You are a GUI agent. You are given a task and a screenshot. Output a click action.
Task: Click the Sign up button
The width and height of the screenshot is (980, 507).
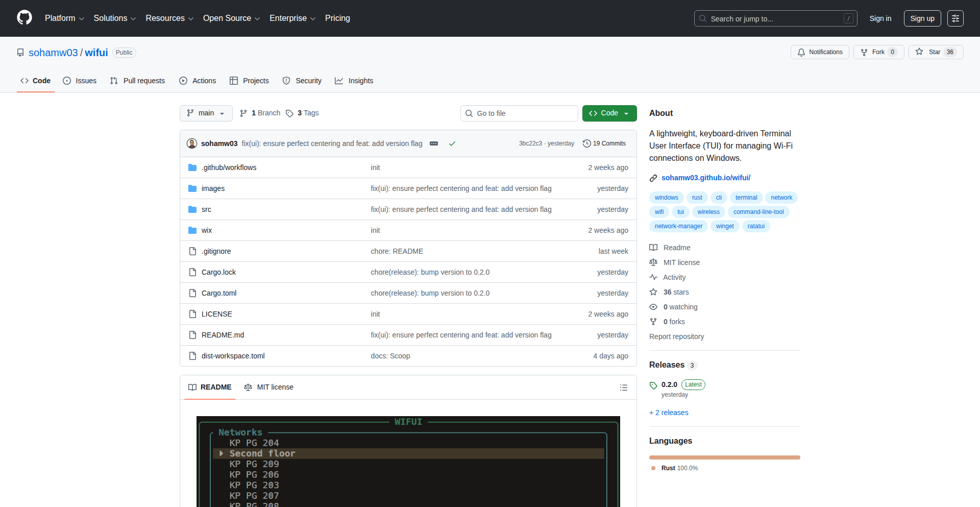tap(922, 18)
